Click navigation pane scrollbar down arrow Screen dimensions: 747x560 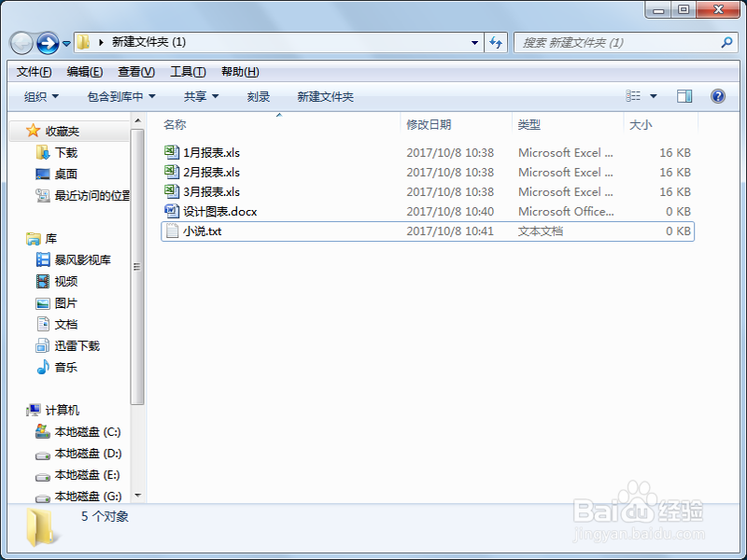(137, 496)
